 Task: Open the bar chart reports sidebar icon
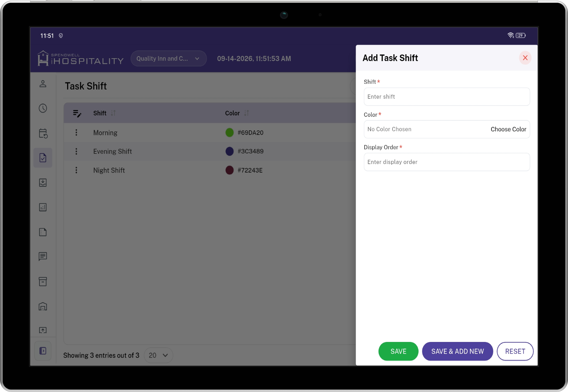[43, 207]
